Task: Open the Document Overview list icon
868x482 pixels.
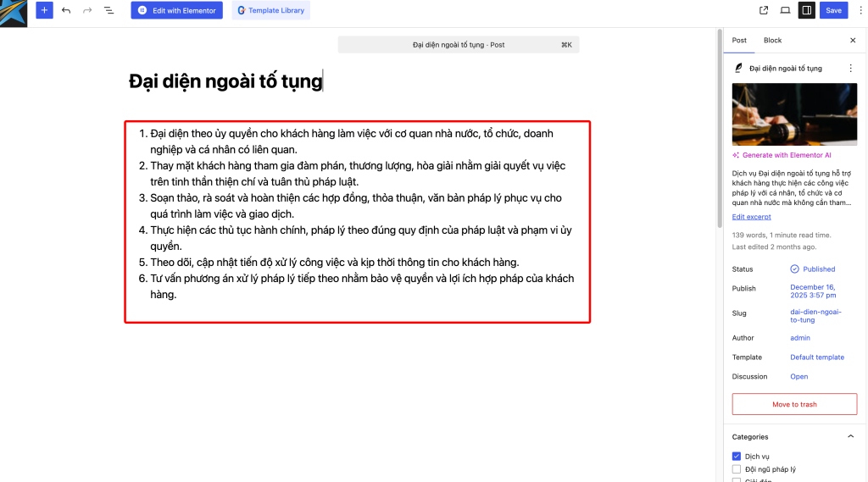Action: tap(108, 10)
